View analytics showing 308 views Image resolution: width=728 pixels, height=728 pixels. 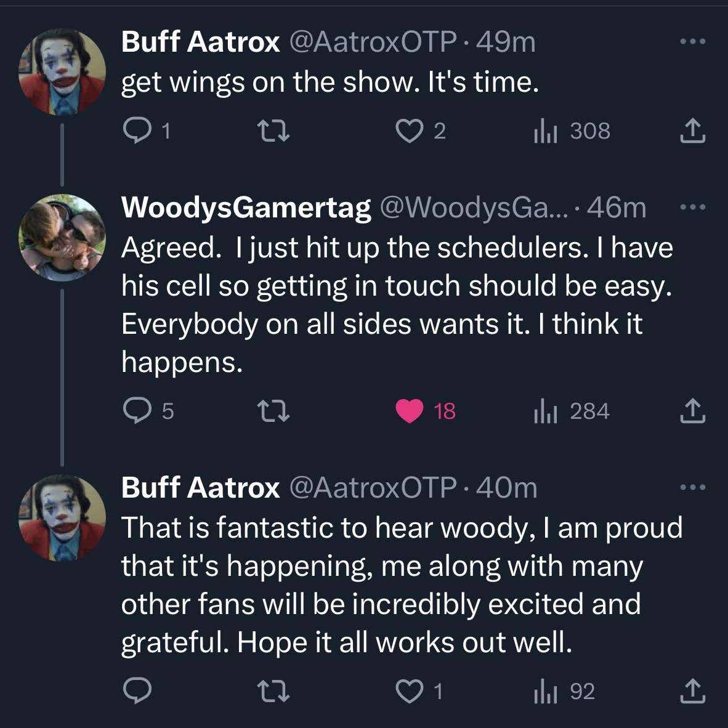(x=545, y=131)
